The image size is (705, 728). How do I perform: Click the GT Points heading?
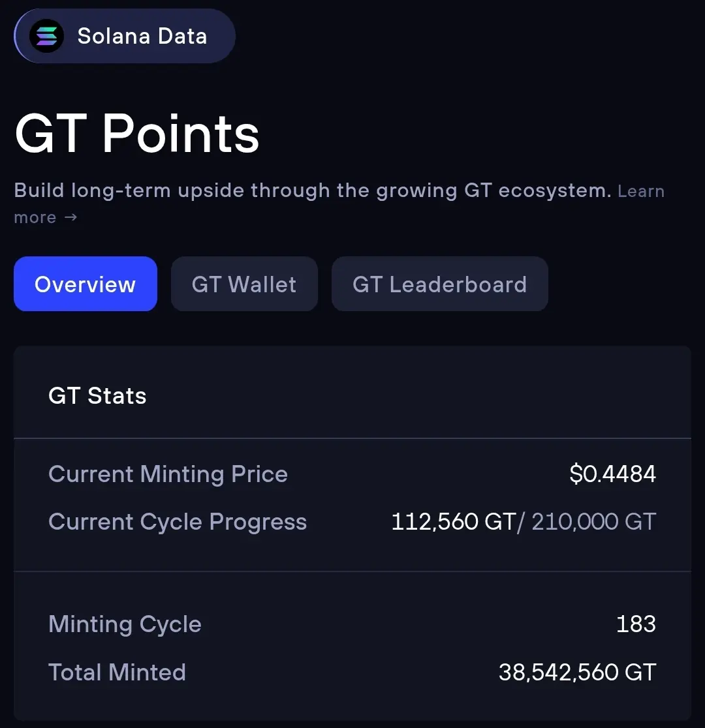click(137, 134)
